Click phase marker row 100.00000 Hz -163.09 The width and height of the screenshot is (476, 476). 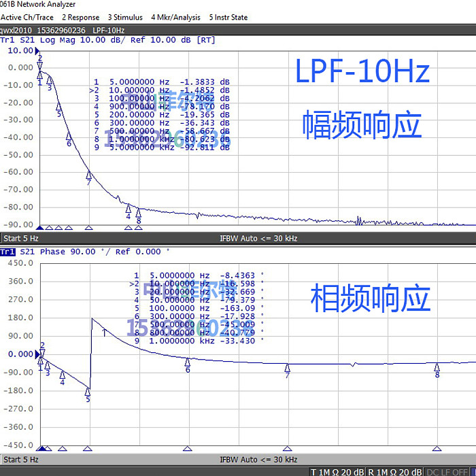point(199,309)
